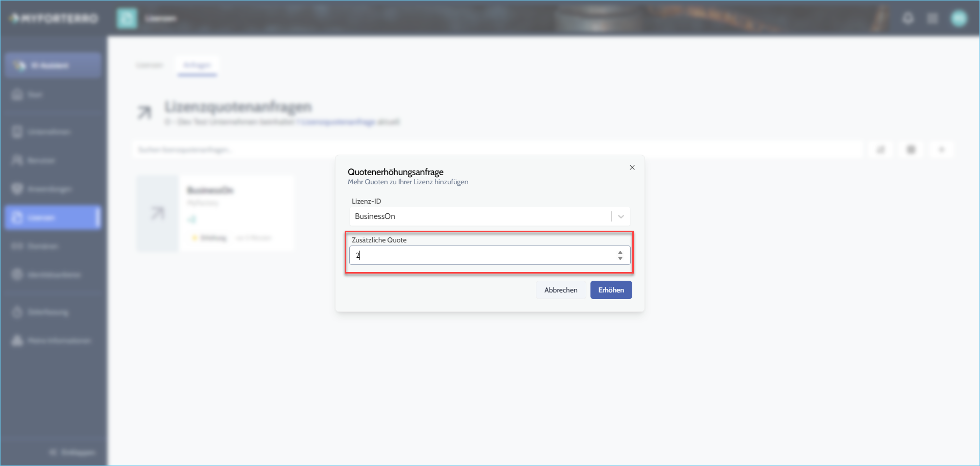Click the Abbrechen button
980x466 pixels.
[x=561, y=290]
